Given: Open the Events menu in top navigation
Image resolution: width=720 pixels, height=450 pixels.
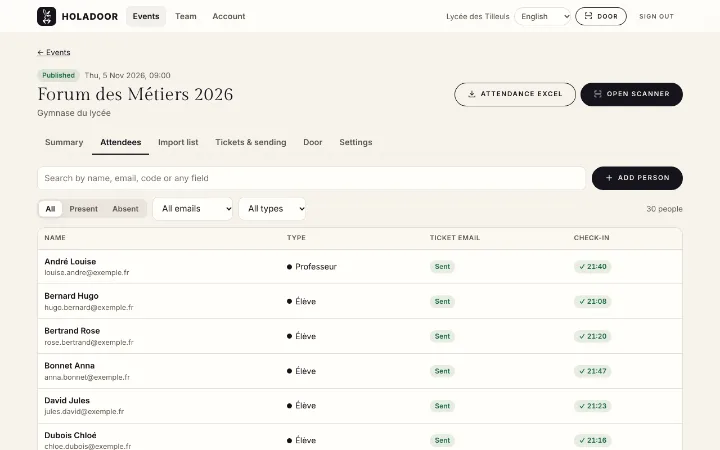Looking at the screenshot, I should click(x=146, y=17).
